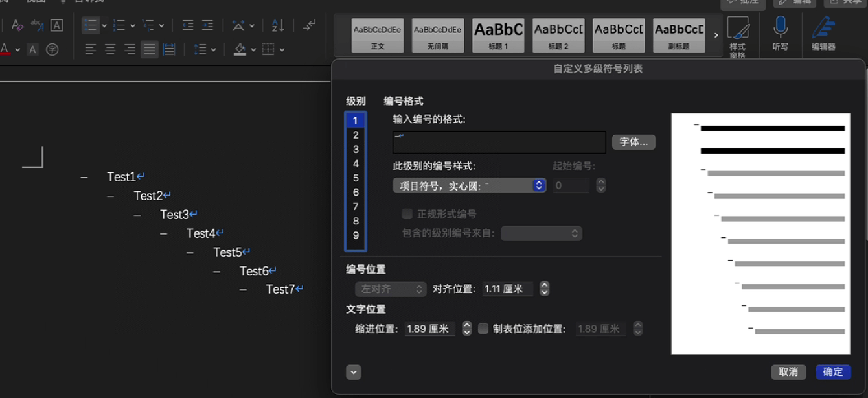Image resolution: width=868 pixels, height=398 pixels.
Task: Apply numbered list formatting
Action: (119, 25)
